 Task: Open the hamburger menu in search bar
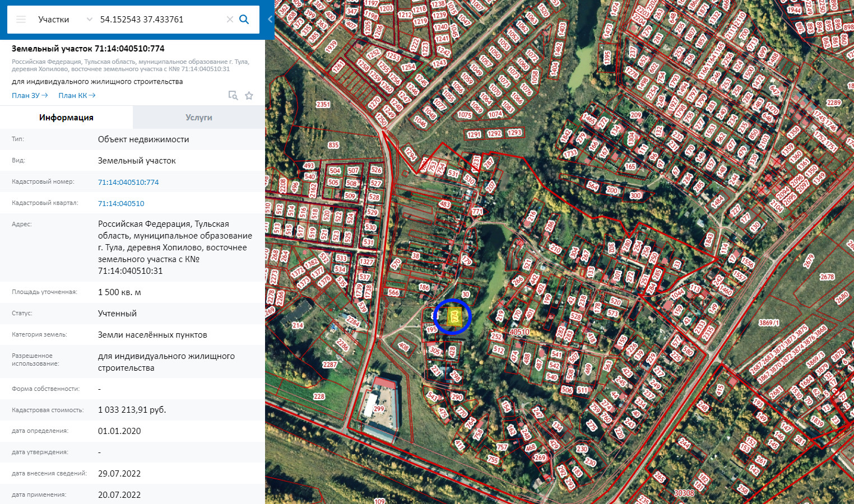click(21, 20)
